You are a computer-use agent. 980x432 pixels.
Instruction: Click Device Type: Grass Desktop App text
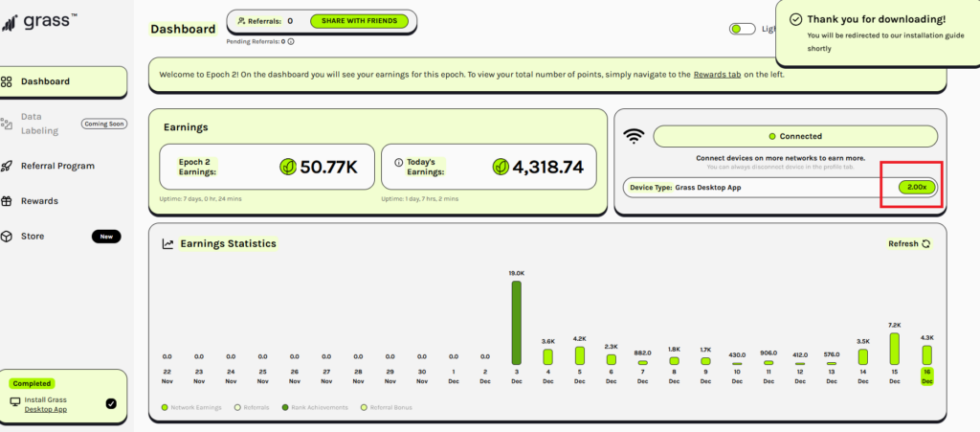pos(685,187)
